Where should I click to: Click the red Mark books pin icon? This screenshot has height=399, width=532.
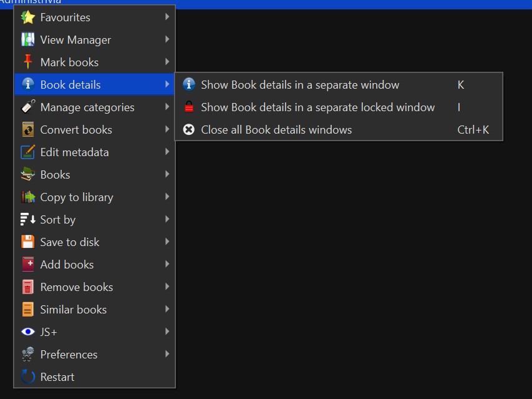(28, 62)
